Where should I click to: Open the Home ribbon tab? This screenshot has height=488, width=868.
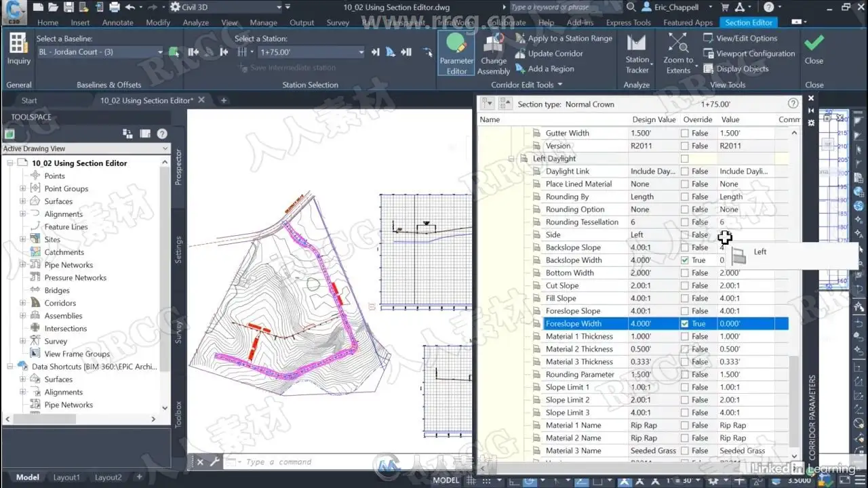pos(47,22)
